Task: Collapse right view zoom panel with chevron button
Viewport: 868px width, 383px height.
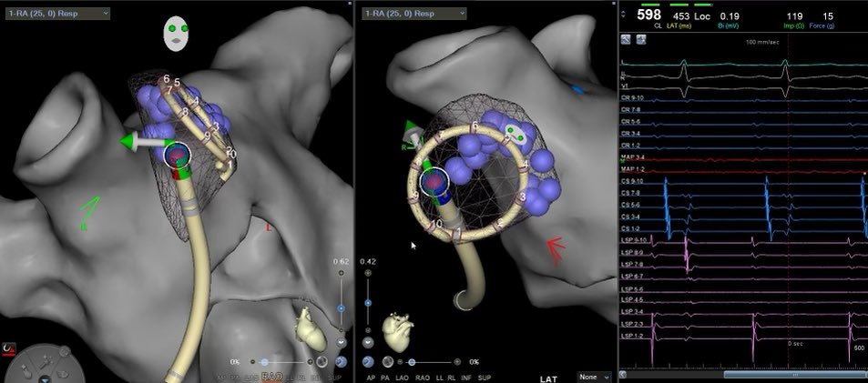Action: [368, 343]
